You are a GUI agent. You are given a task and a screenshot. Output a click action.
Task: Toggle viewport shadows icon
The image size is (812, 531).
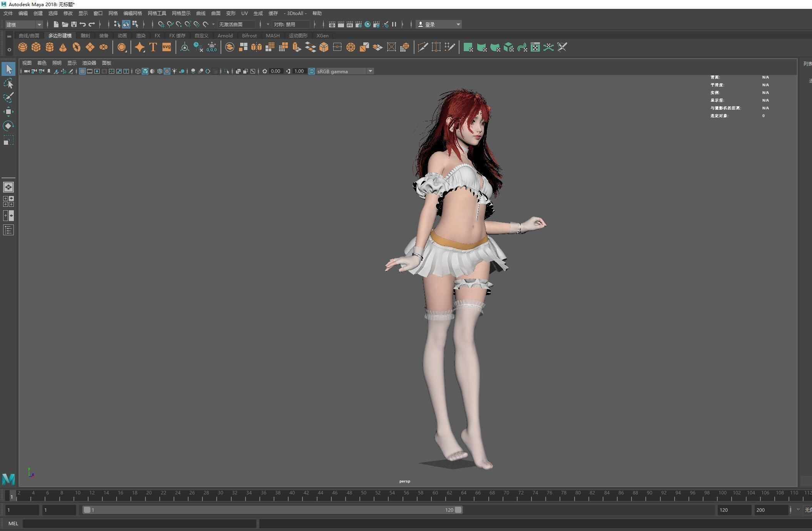pos(182,71)
